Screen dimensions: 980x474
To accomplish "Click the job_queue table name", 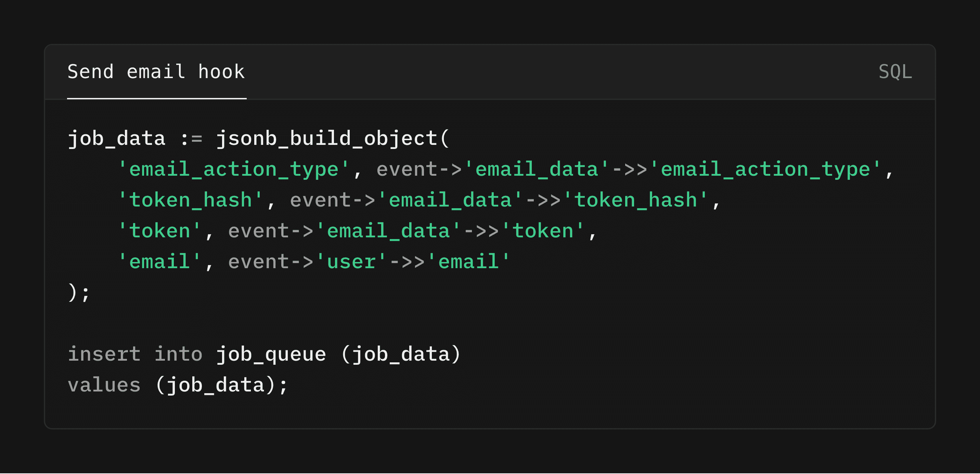I will 271,354.
